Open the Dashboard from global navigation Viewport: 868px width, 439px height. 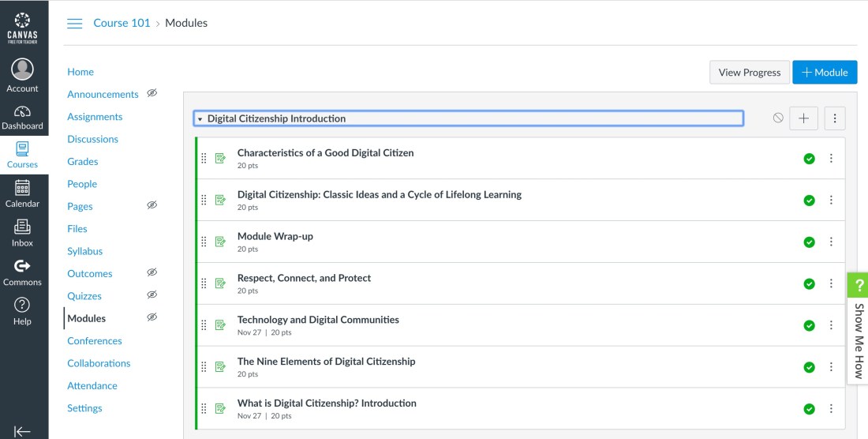[22, 117]
